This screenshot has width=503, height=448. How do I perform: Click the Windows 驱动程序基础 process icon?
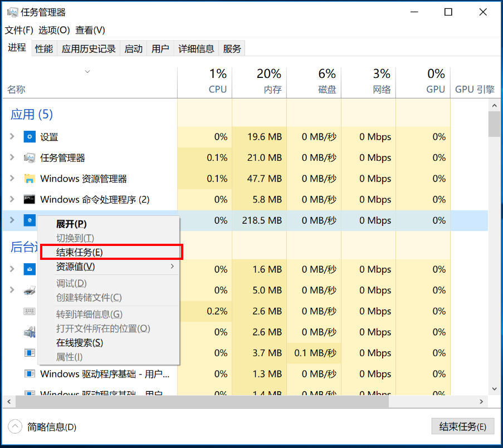[x=30, y=374]
